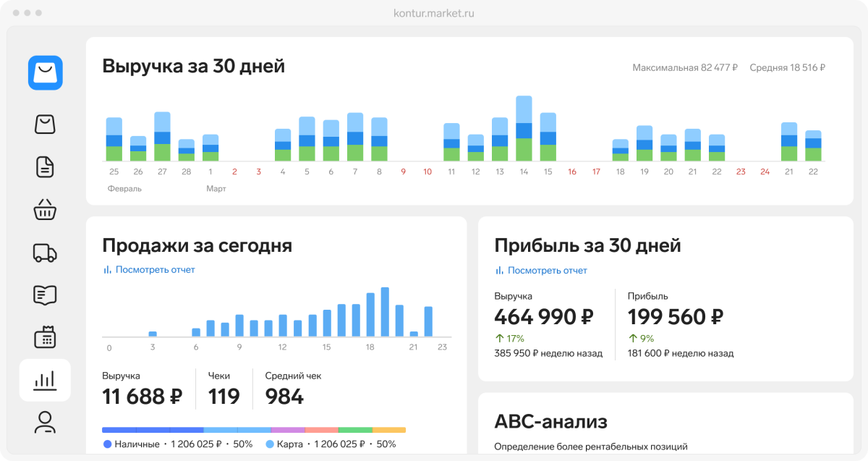Viewport: 868px width, 461px height.
Task: Open the delivery truck section
Action: click(x=45, y=253)
